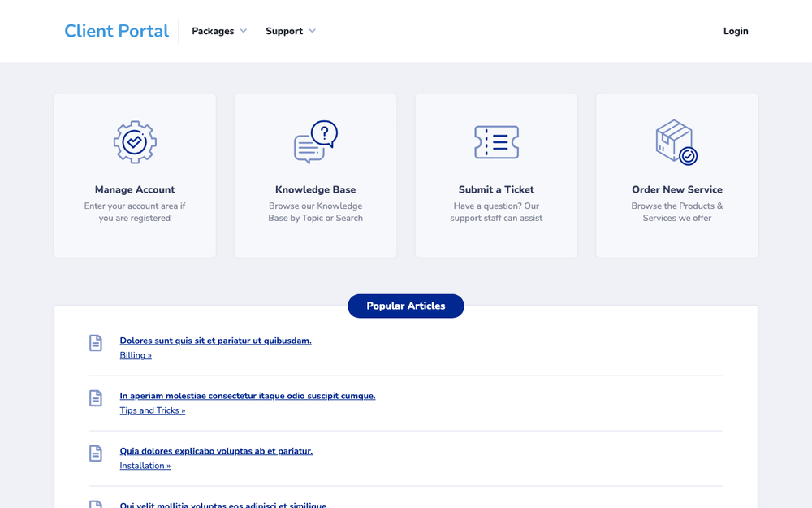Expand the Packages dropdown chevron
Screen dimensions: 812x508
coord(244,31)
